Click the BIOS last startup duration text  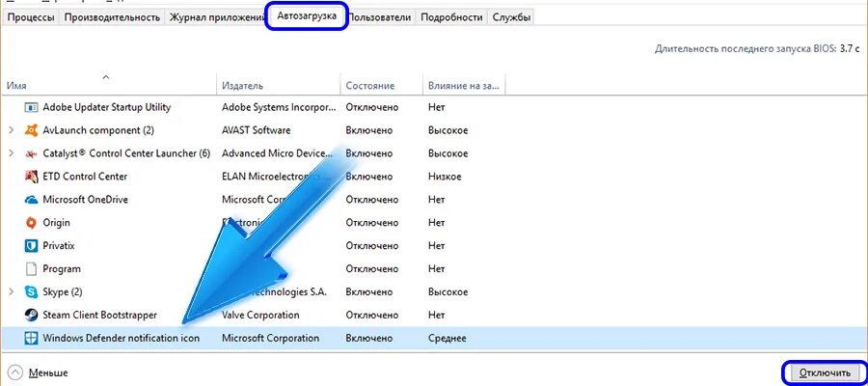point(758,49)
